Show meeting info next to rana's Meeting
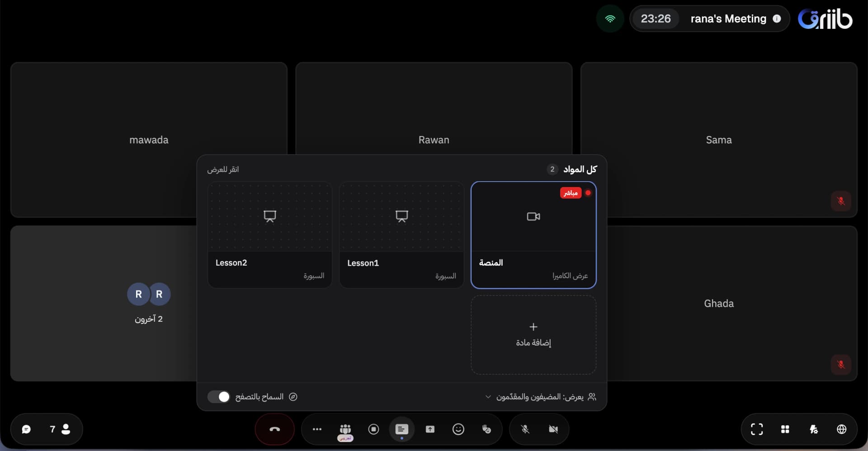This screenshot has width=868, height=451. tap(777, 19)
